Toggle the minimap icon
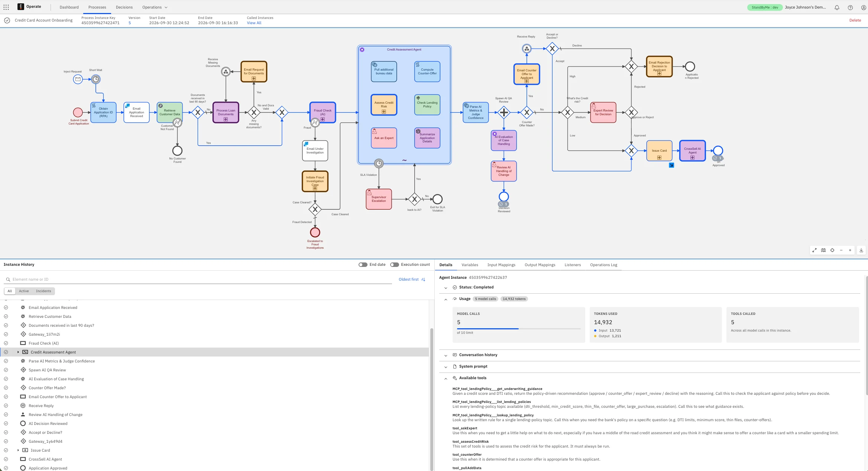Viewport: 868px width, 471px height. pos(823,250)
